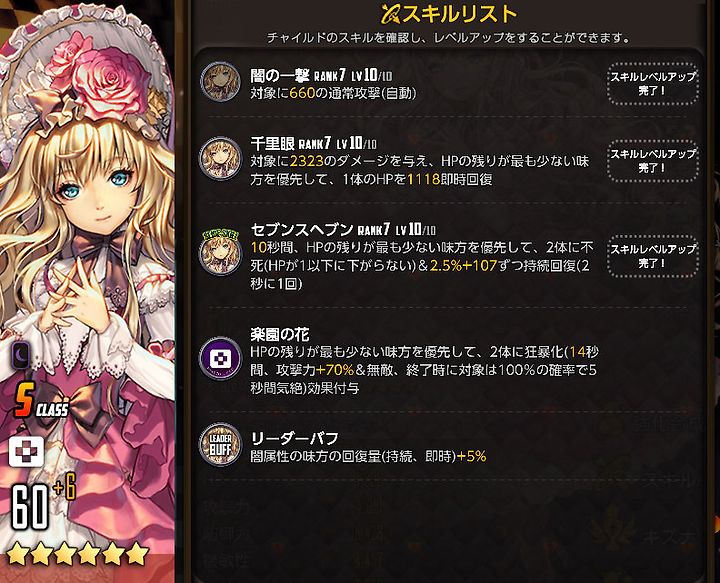Tap the S Class badge

point(41,400)
